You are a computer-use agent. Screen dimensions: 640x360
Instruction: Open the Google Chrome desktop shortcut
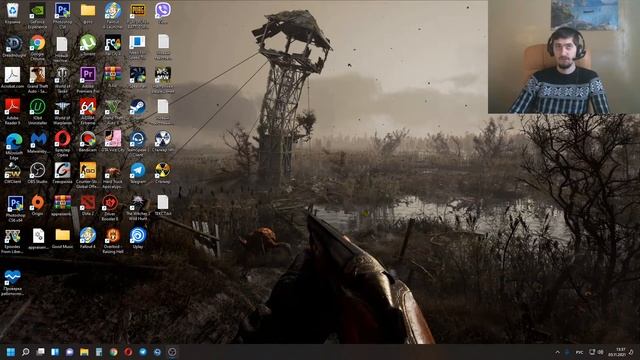pyautogui.click(x=37, y=46)
